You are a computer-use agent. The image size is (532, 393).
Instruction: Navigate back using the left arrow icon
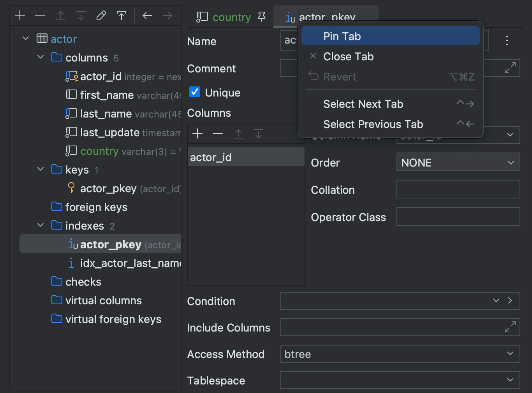tap(147, 16)
